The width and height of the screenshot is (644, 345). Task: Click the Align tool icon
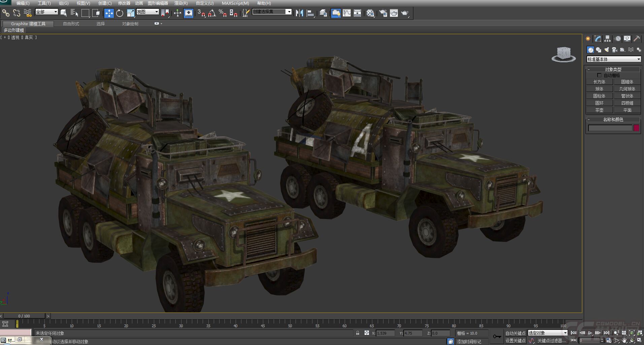pyautogui.click(x=310, y=13)
